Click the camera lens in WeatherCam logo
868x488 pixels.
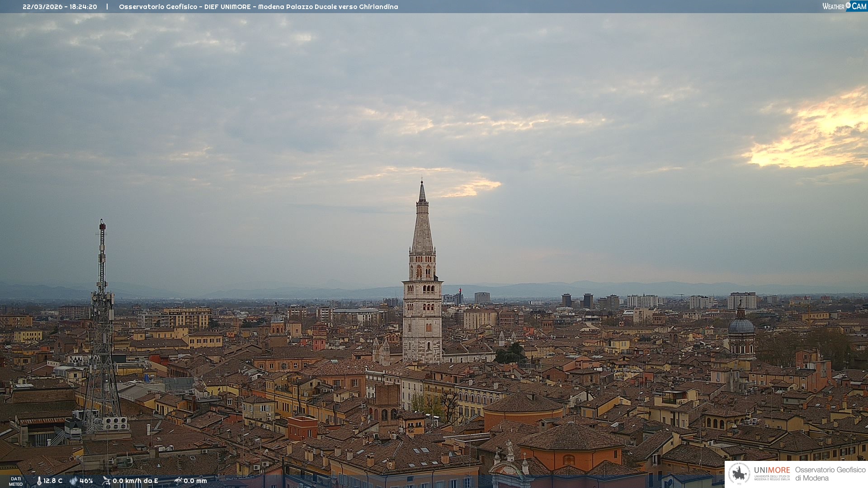[x=848, y=5]
